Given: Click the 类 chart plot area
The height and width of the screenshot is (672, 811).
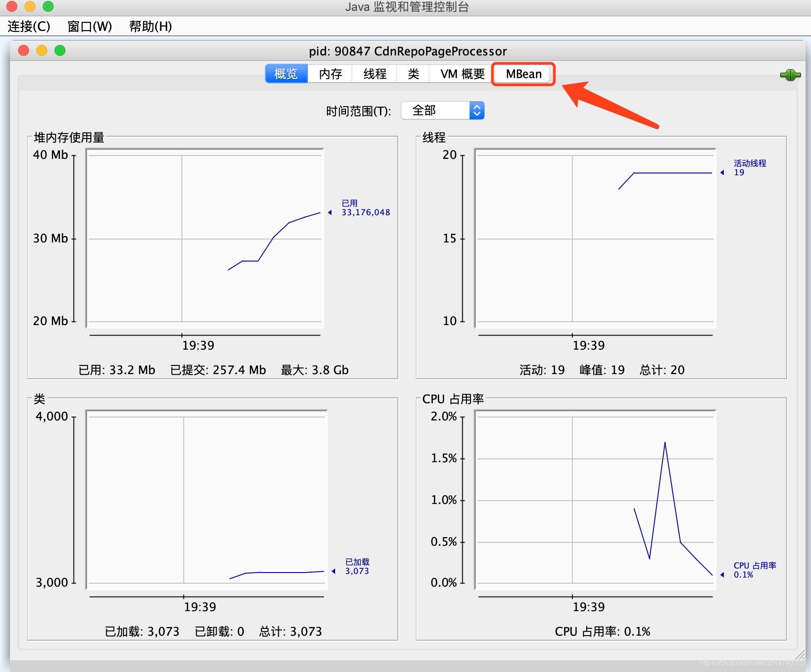Looking at the screenshot, I should 207,499.
